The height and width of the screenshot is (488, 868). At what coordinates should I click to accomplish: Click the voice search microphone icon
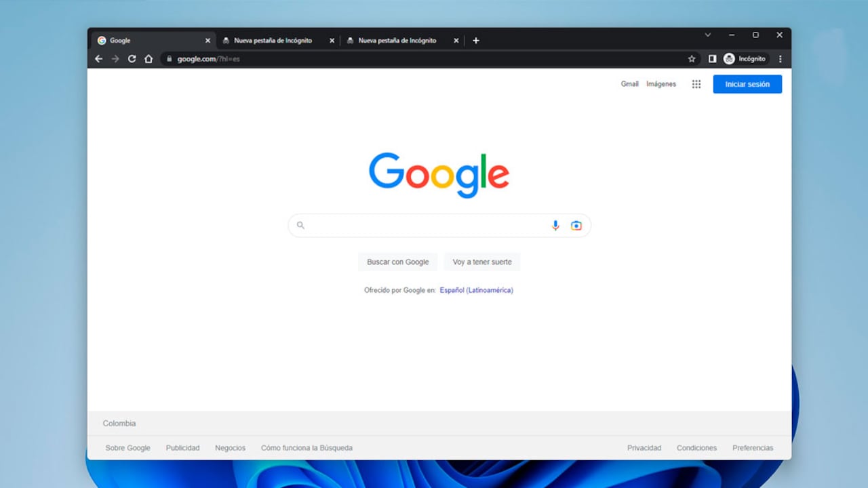tap(555, 225)
